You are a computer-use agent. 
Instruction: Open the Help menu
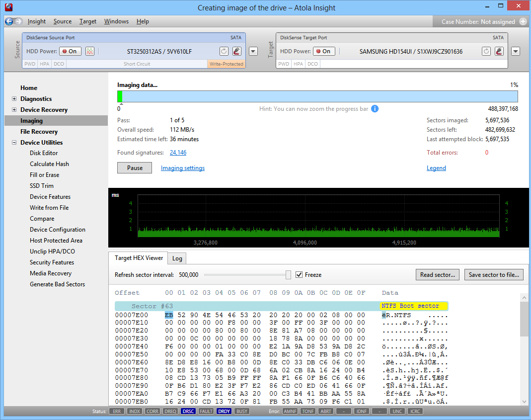pos(143,21)
